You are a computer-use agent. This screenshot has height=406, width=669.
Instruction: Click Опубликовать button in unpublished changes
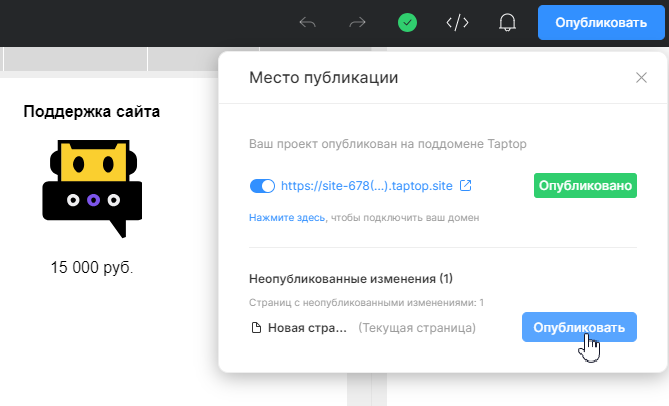[x=579, y=327]
